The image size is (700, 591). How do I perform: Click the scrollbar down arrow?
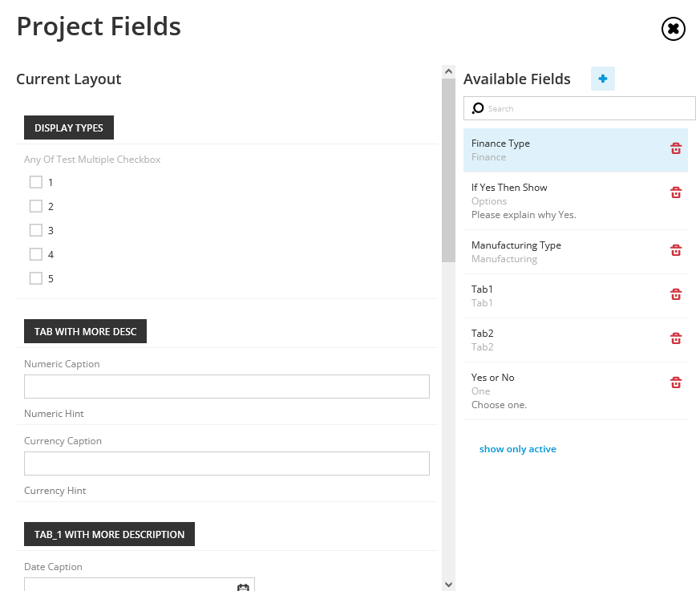449,585
